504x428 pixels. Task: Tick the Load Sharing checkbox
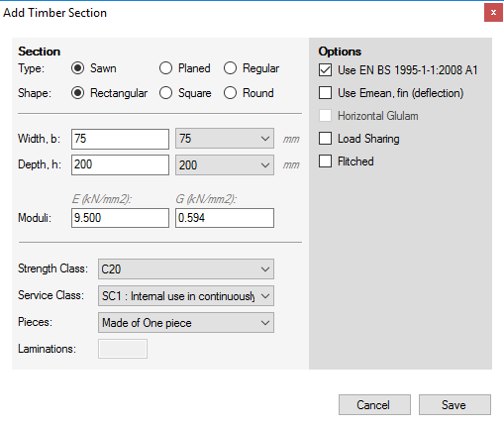point(325,139)
